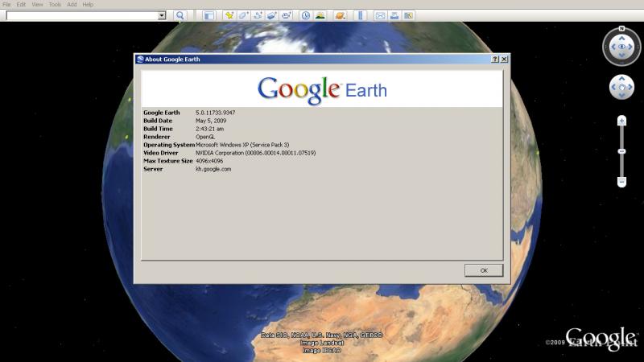Click the add image overlay icon
This screenshot has width=644, height=362.
[x=272, y=15]
